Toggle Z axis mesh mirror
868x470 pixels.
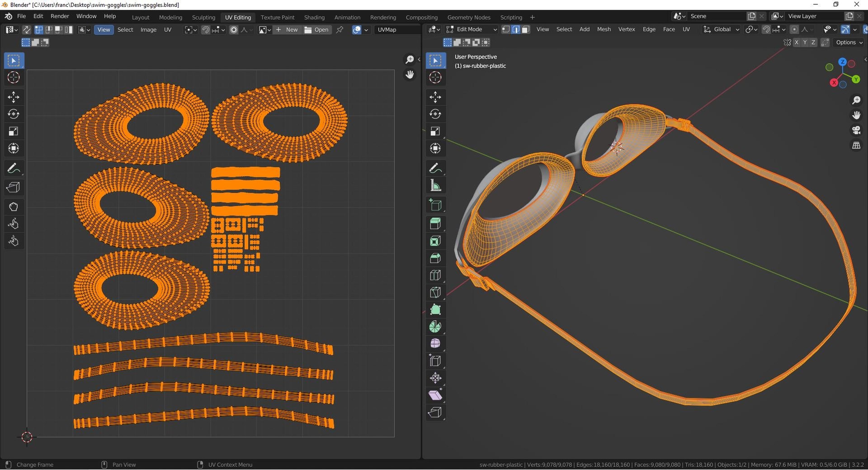pyautogui.click(x=813, y=42)
